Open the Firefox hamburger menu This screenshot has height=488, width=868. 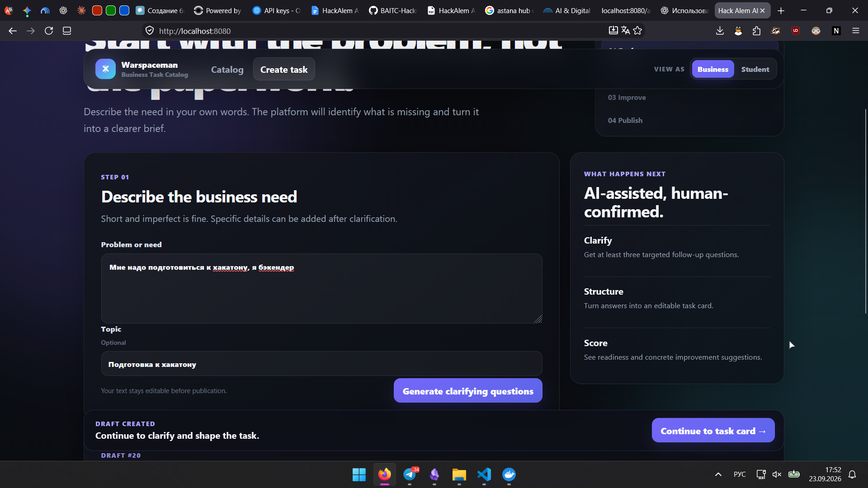[855, 31]
